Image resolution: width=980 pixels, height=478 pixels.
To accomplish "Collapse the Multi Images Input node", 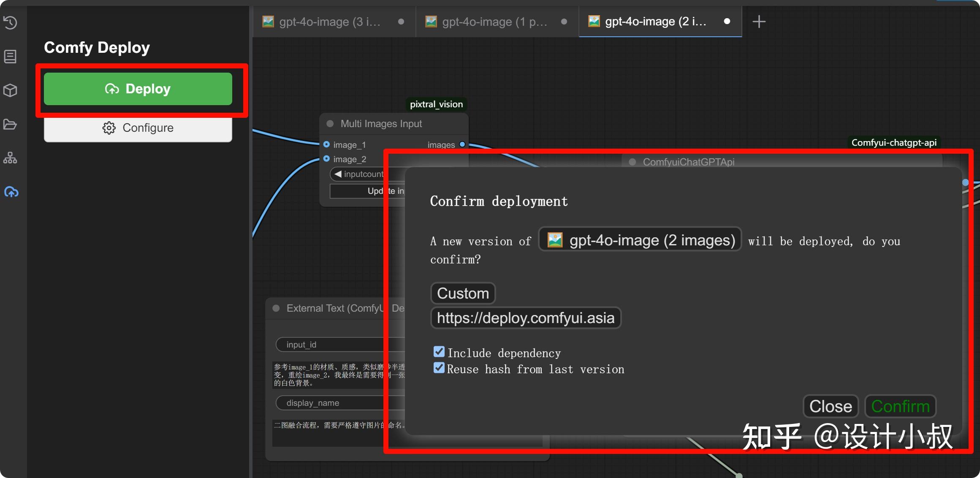I will [330, 124].
